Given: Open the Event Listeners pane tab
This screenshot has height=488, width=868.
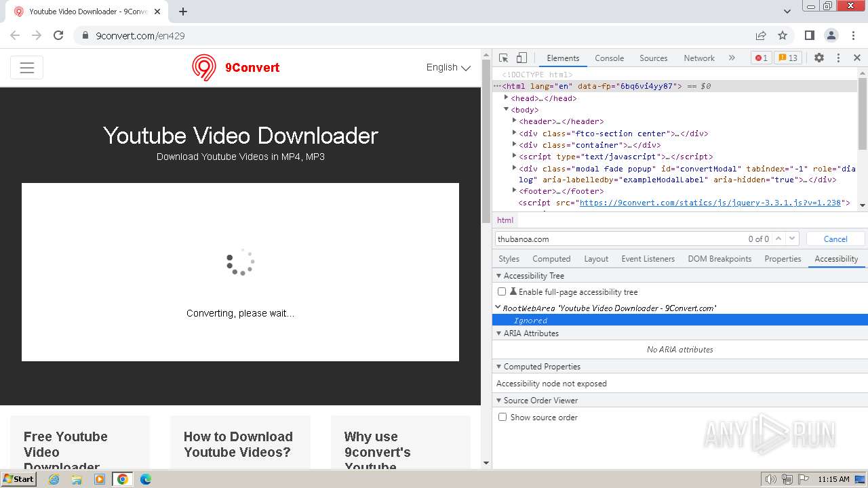Looking at the screenshot, I should pyautogui.click(x=648, y=259).
